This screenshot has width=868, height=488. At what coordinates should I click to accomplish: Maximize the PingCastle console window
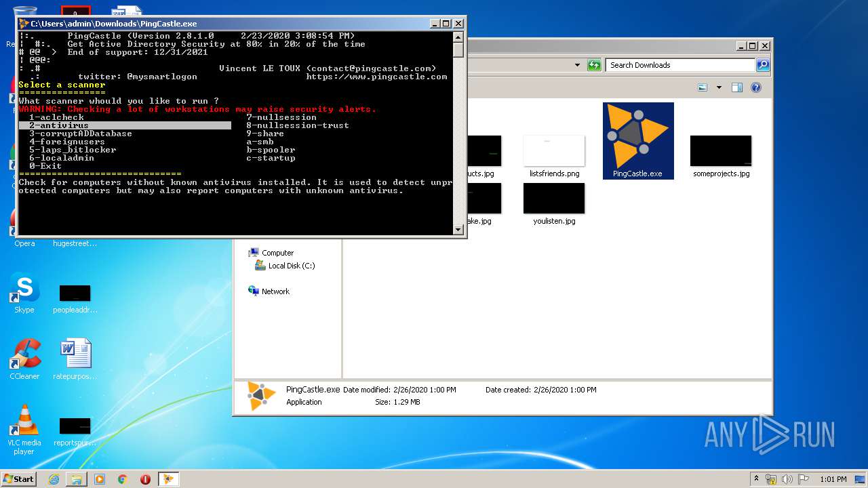click(x=446, y=24)
